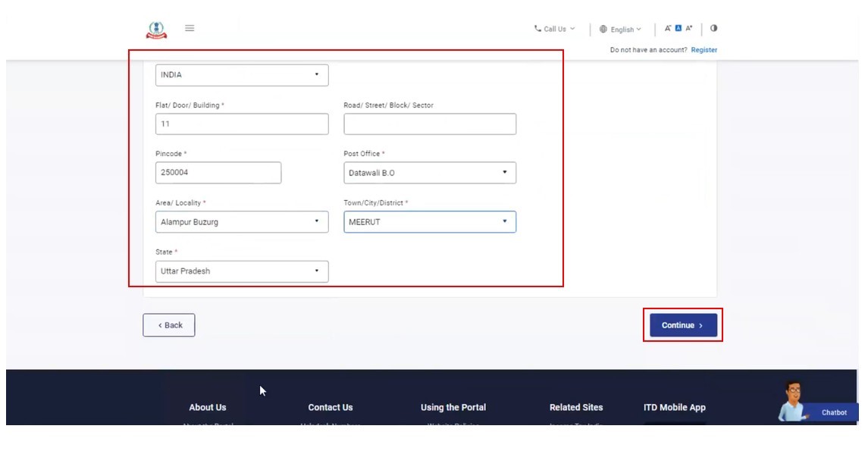This screenshot has width=868, height=454.
Task: Decrease the font size with A-
Action: (668, 29)
